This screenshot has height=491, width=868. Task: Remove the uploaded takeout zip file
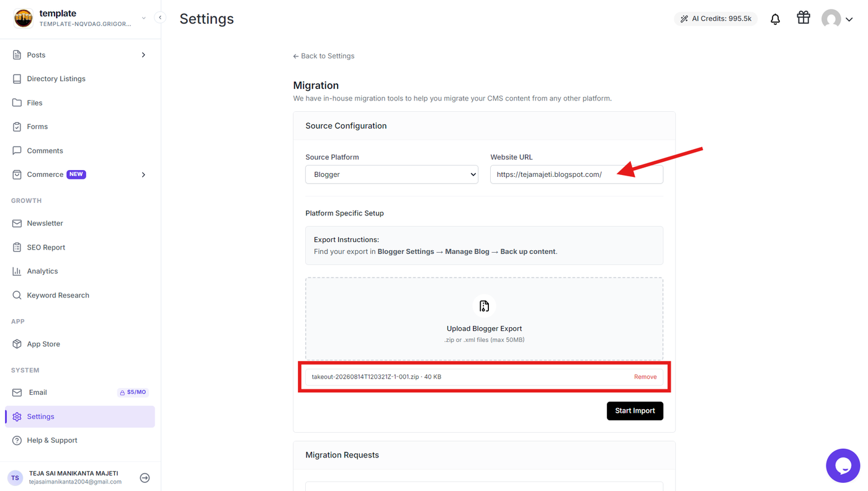pos(645,377)
